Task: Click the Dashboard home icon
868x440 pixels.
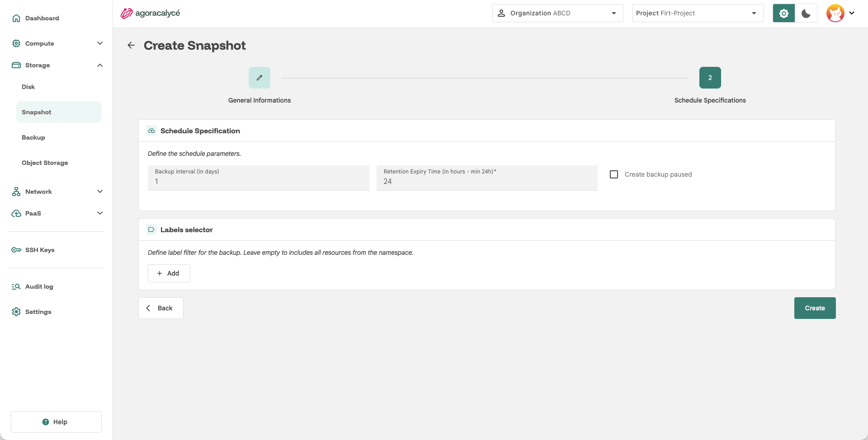Action: 16,18
